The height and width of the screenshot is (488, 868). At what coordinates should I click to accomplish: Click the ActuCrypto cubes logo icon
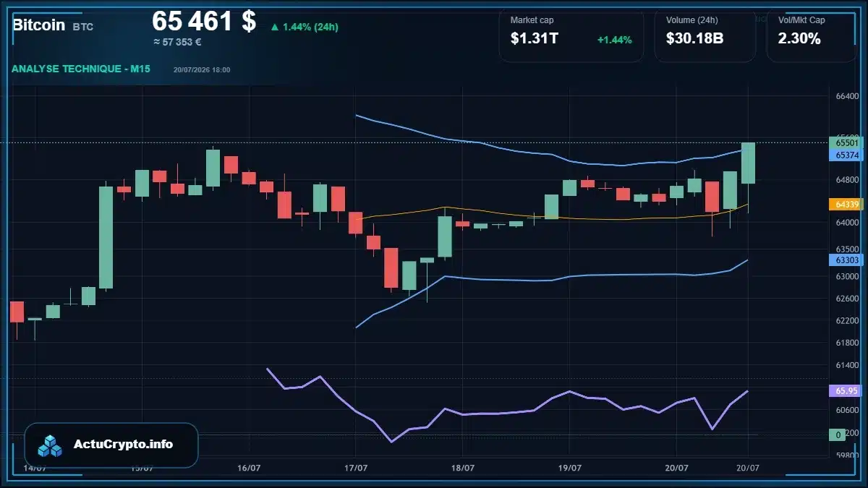50,445
